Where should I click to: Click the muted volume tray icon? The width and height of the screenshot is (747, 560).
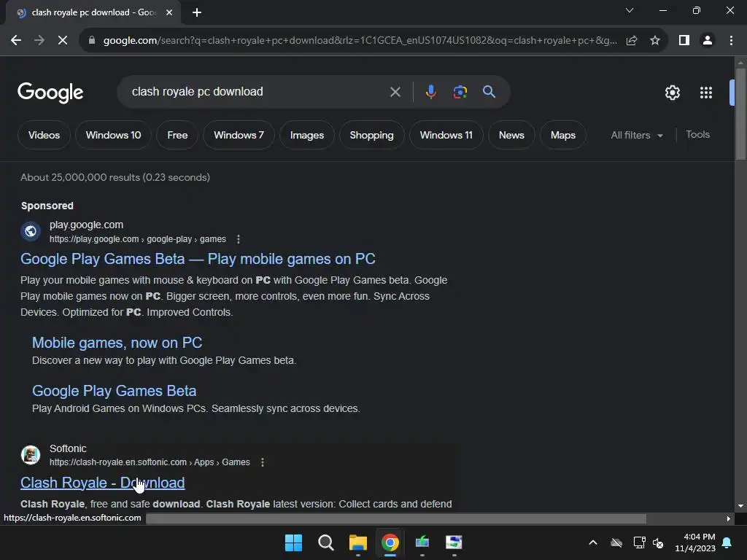pos(658,542)
